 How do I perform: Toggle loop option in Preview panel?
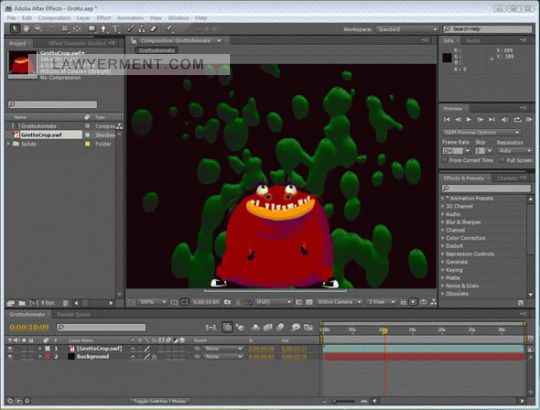point(517,120)
